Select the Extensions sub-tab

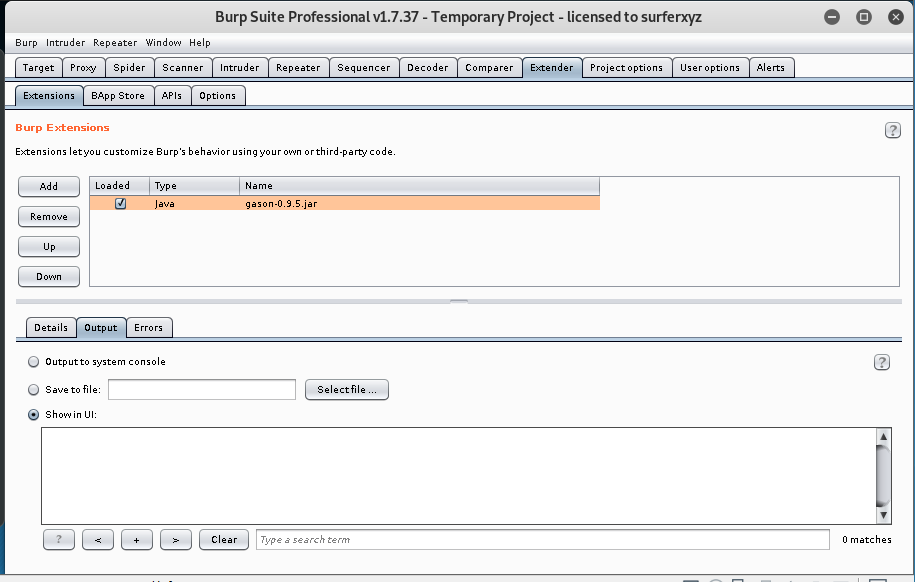point(49,96)
